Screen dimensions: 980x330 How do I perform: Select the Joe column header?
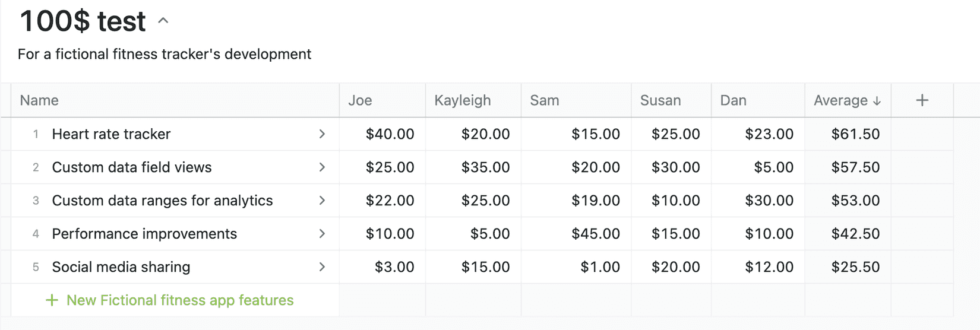360,100
